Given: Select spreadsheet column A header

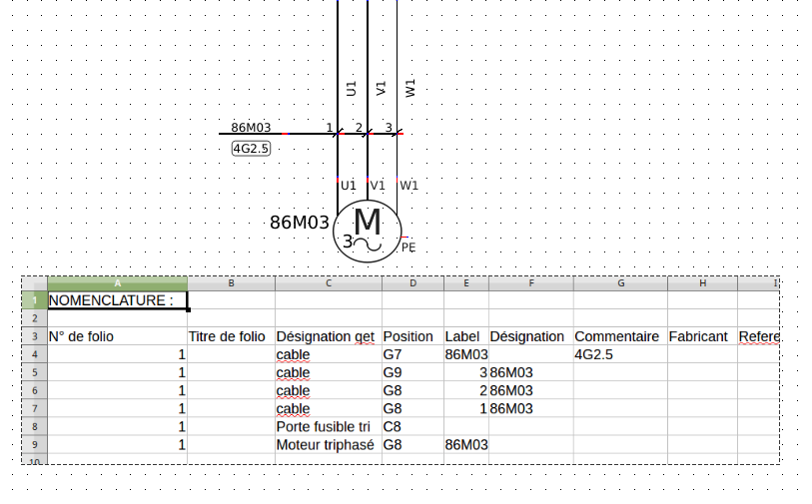Looking at the screenshot, I should click(117, 283).
